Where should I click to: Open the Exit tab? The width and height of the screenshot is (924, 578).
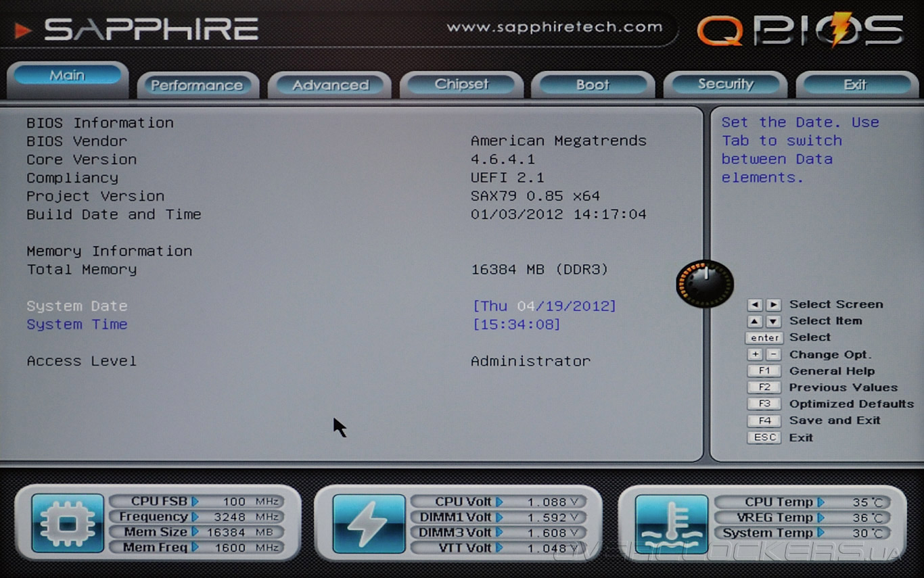click(x=855, y=85)
